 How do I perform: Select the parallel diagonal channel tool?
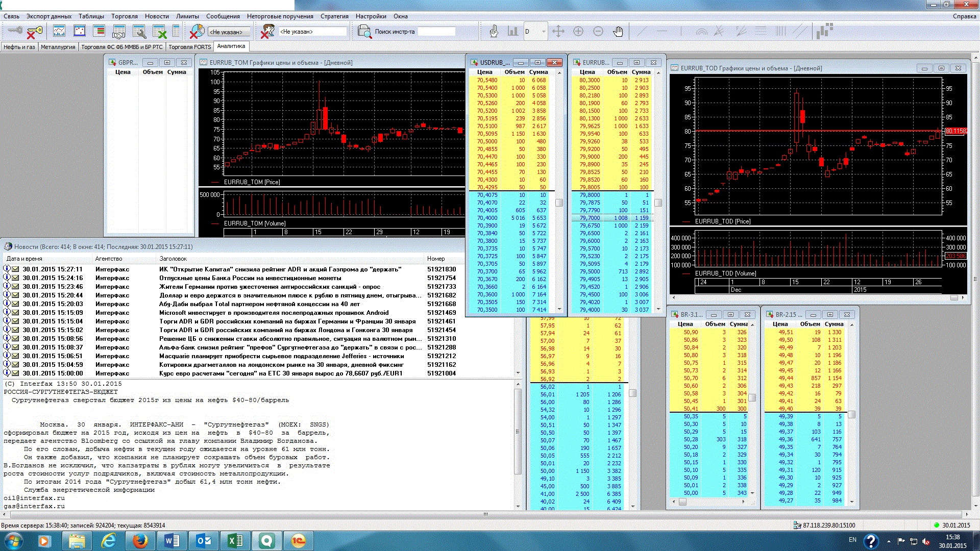801,31
